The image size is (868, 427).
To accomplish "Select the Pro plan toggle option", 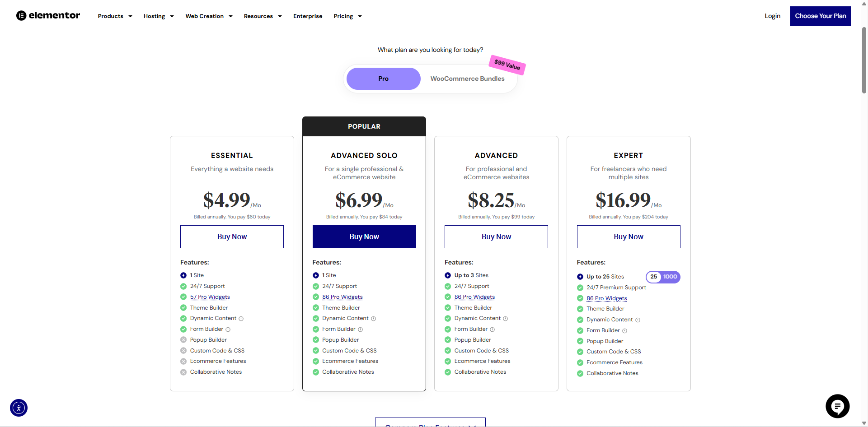I will [x=383, y=79].
